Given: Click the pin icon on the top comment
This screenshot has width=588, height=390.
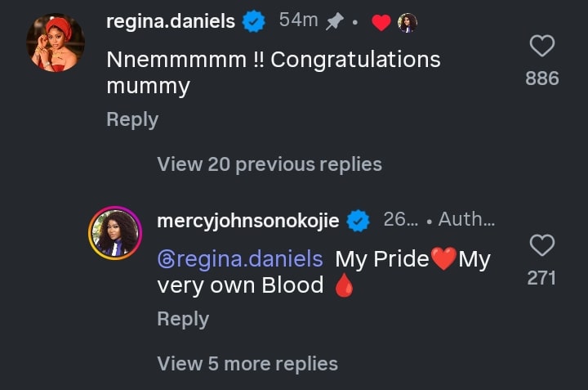Looking at the screenshot, I should point(333,22).
